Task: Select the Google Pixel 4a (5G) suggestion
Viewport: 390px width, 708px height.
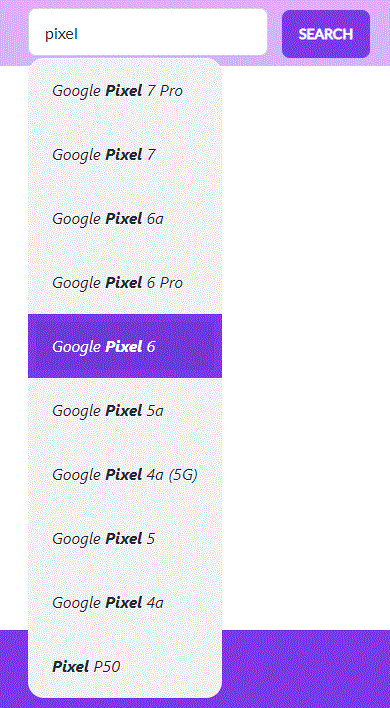Action: point(125,474)
